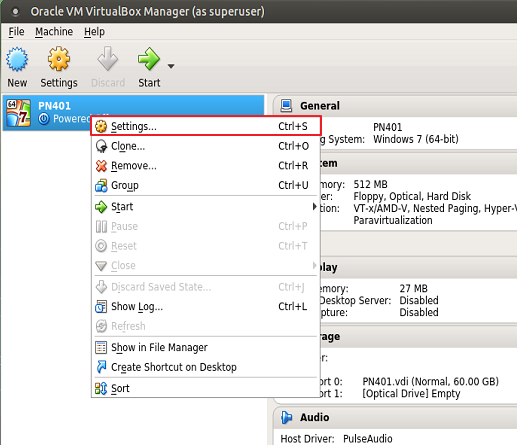Click the sheep icon beside Clone...
The width and height of the screenshot is (517, 445).
pos(101,146)
